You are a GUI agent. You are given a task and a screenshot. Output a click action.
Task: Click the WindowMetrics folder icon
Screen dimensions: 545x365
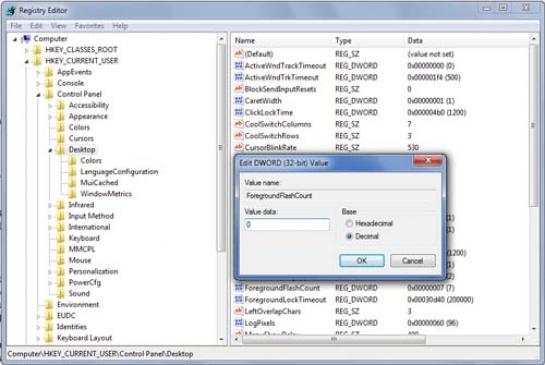(x=72, y=194)
